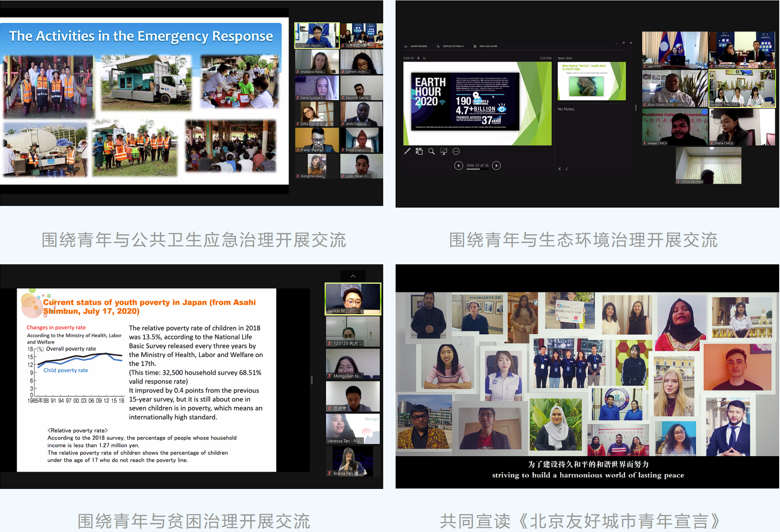Click the black out slideshow icon
Image resolution: width=780 pixels, height=532 pixels.
tap(444, 152)
